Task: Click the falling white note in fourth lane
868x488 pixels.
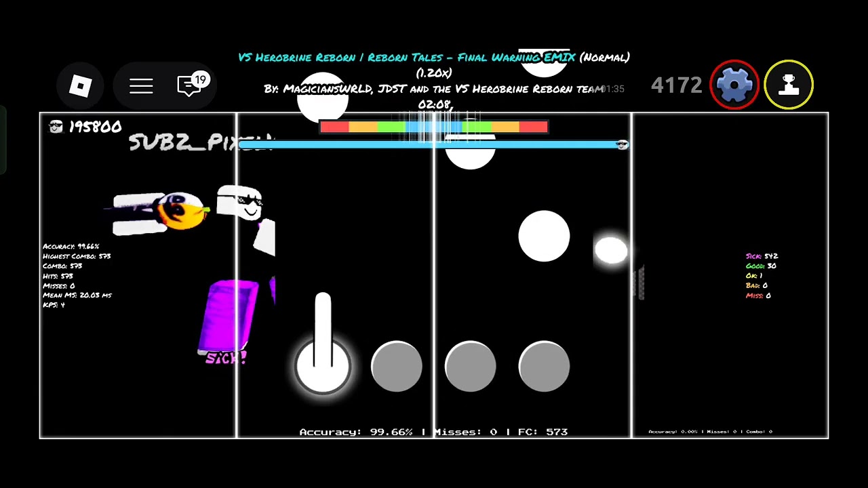Action: tap(544, 236)
